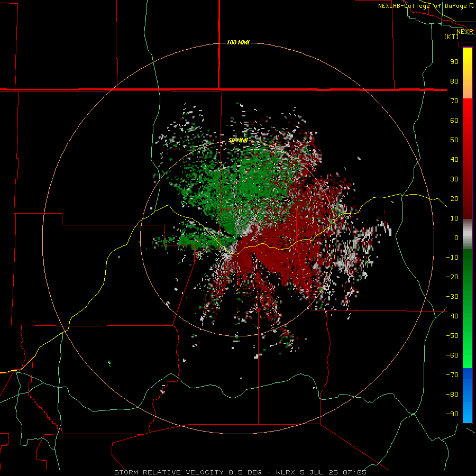Click the 100 NMI range ring label

(x=238, y=42)
